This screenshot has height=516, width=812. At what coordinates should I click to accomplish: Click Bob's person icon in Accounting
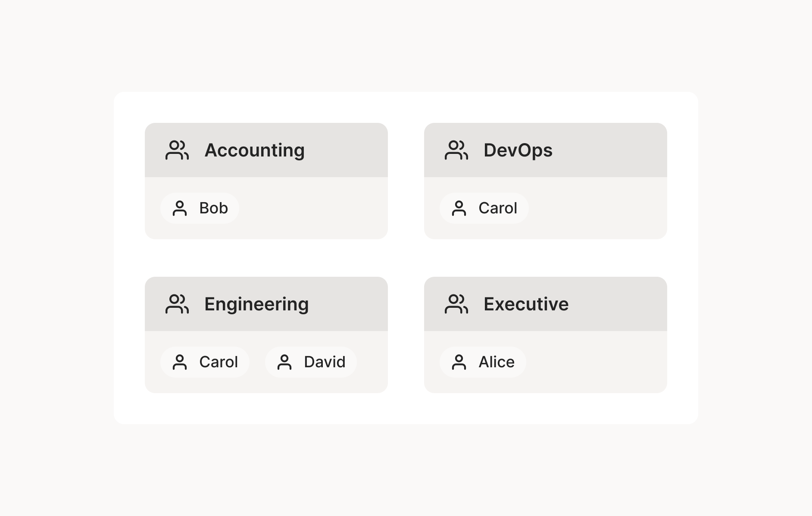(180, 208)
